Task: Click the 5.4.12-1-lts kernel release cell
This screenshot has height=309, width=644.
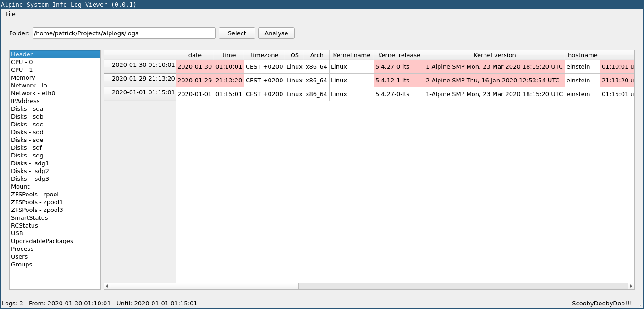Action: [x=399, y=81]
